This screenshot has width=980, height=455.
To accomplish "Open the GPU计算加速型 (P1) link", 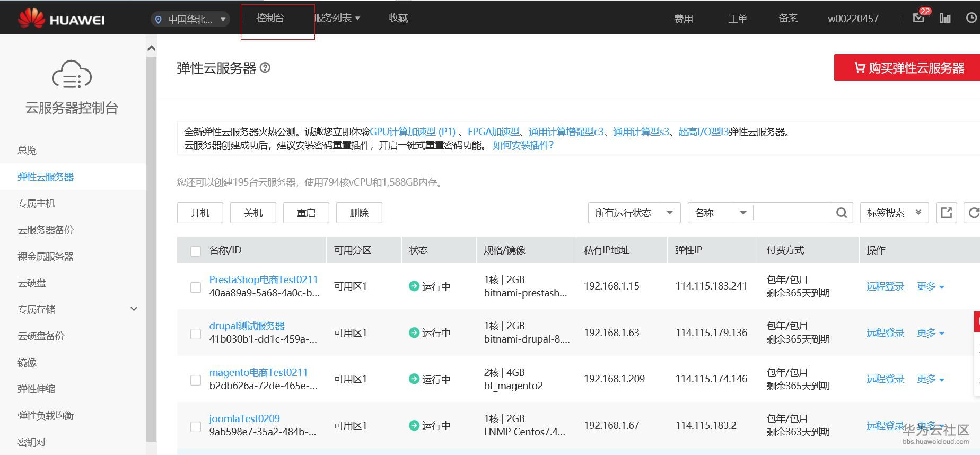I will click(x=413, y=132).
